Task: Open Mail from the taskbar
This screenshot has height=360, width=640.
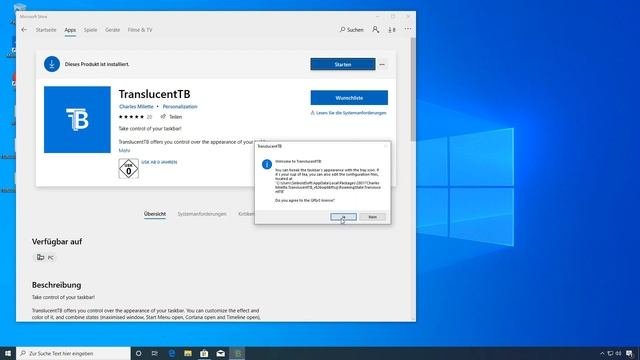Action: (x=220, y=353)
